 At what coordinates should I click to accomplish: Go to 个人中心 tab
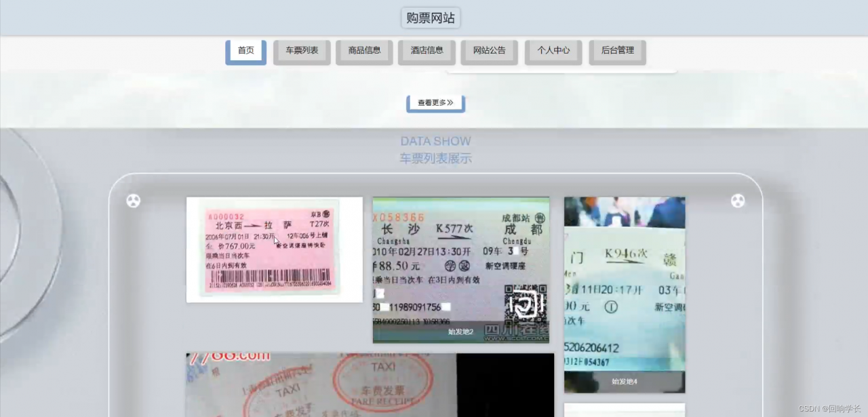click(x=553, y=52)
